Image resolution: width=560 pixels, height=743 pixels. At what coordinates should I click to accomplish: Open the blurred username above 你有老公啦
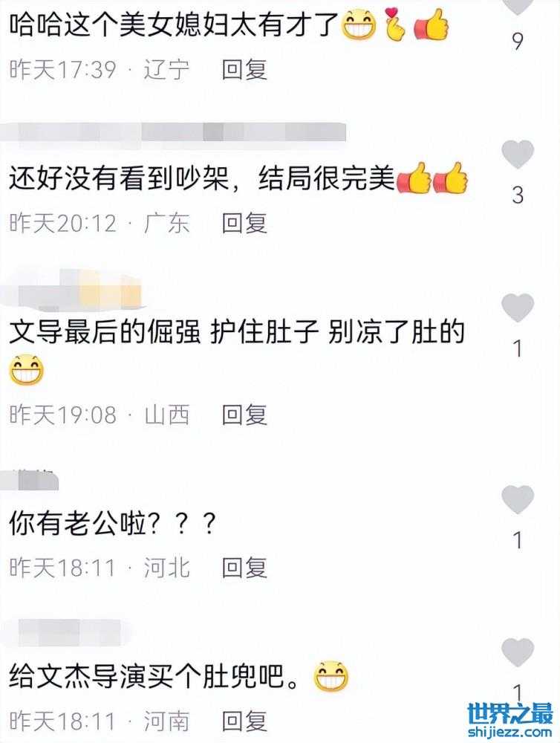pyautogui.click(x=30, y=479)
